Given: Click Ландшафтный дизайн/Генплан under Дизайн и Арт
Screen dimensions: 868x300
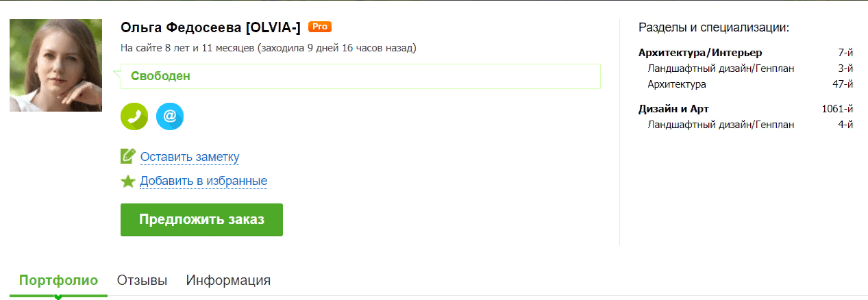Looking at the screenshot, I should pyautogui.click(x=721, y=125).
